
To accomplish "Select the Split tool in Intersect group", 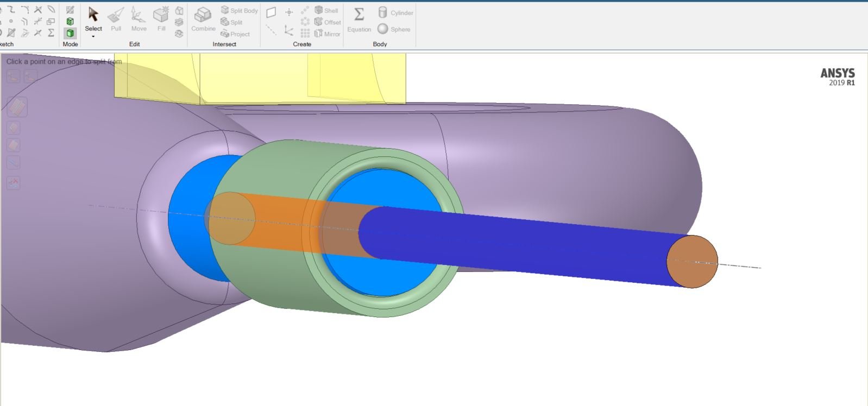I will pyautogui.click(x=231, y=22).
